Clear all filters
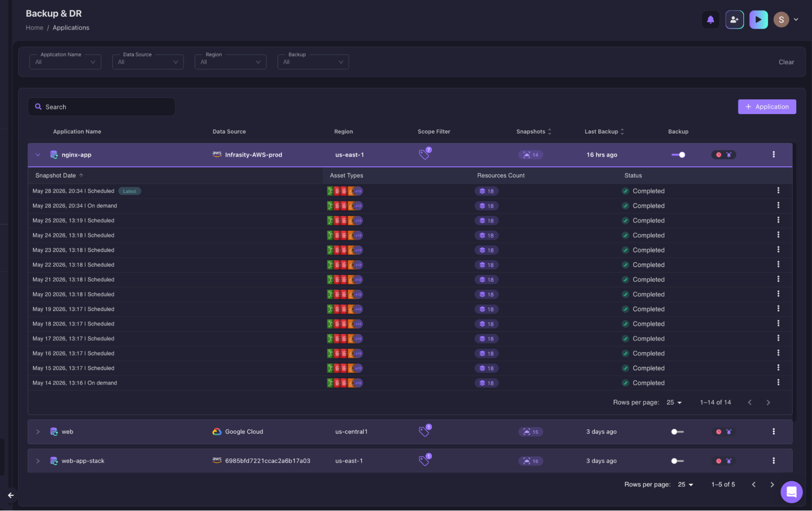This screenshot has width=812, height=511. [786, 62]
